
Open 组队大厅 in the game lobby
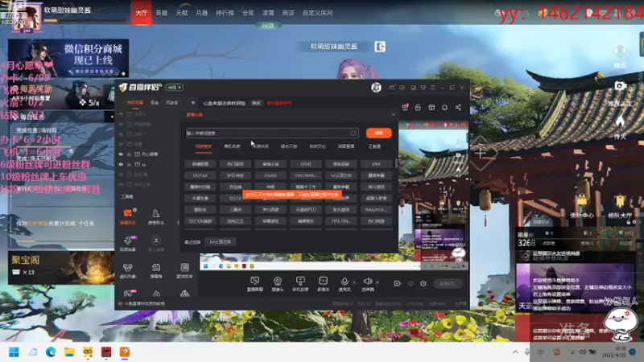(620, 207)
